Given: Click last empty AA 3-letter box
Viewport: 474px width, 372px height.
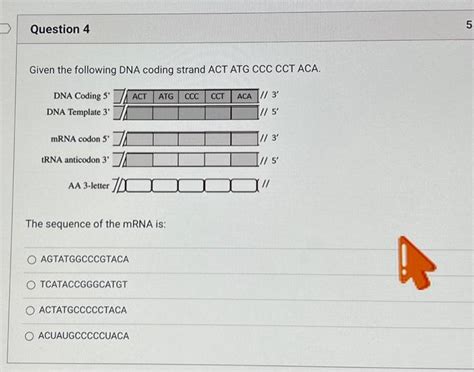Looking at the screenshot, I should [244, 186].
